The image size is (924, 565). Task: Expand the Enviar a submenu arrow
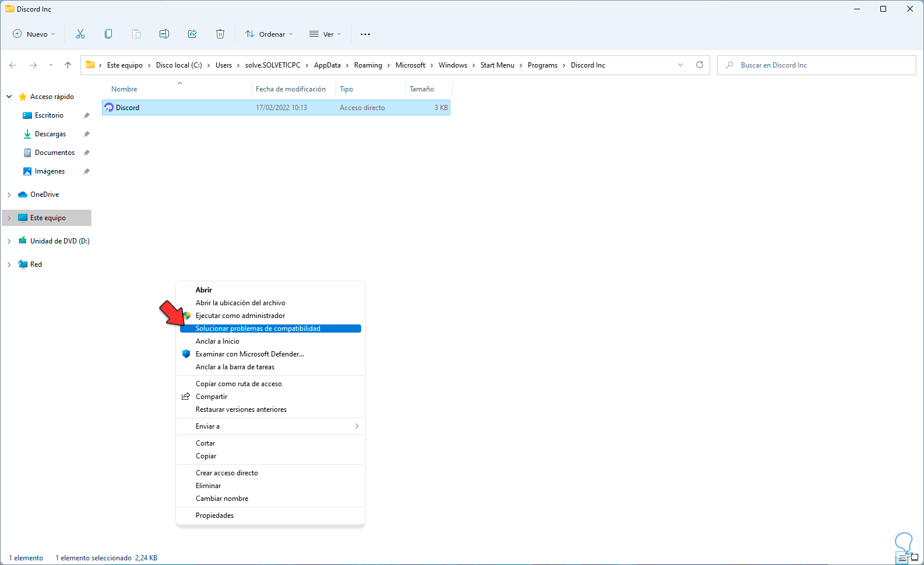[357, 426]
